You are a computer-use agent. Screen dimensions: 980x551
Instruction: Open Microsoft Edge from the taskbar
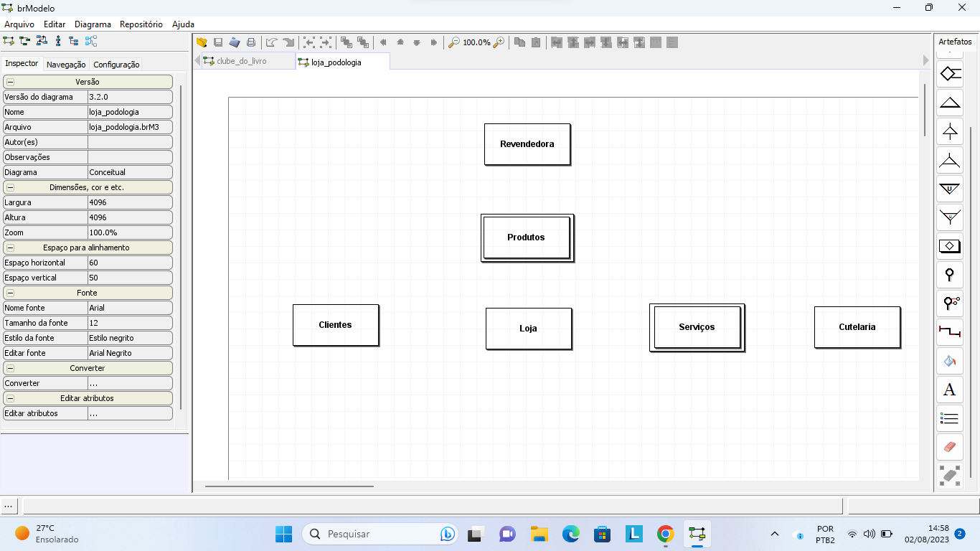point(570,534)
